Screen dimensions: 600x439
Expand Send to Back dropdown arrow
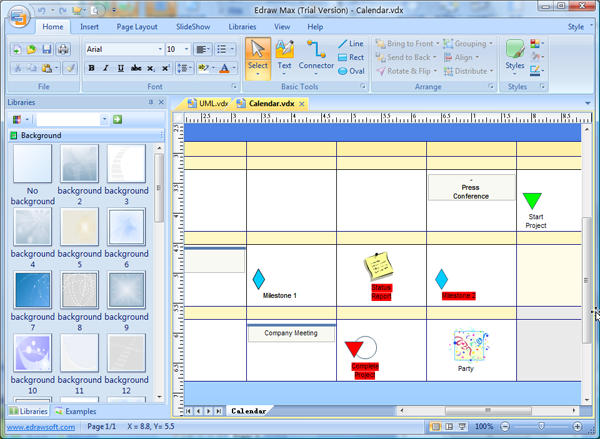435,57
